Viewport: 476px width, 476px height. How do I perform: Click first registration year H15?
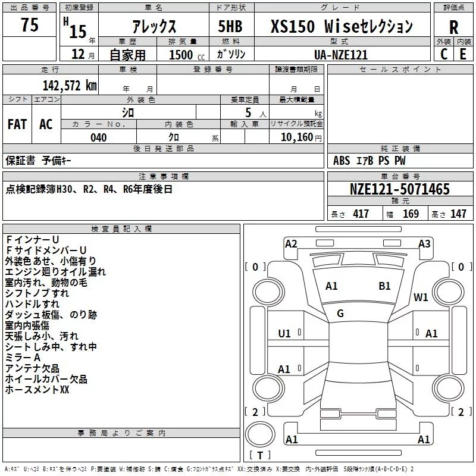(75, 28)
